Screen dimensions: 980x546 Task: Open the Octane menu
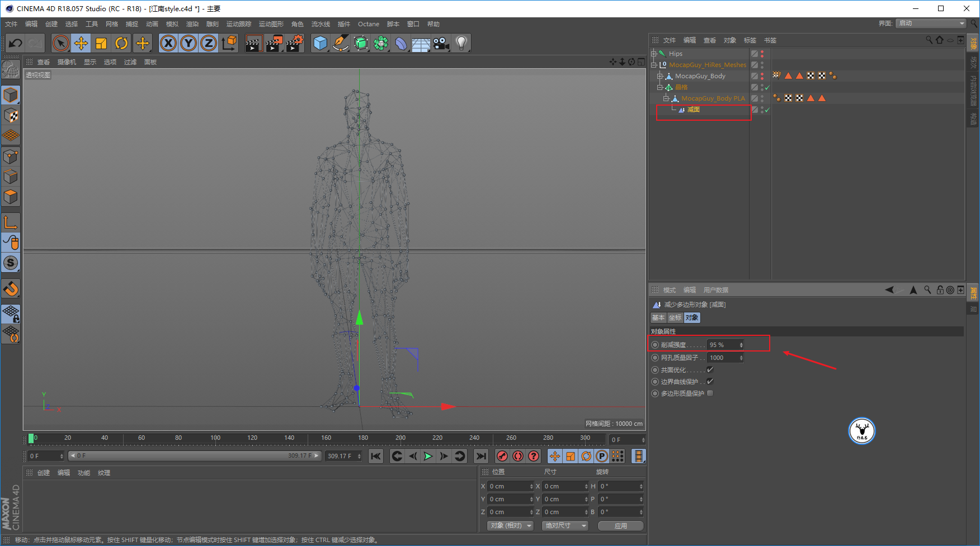click(x=369, y=24)
